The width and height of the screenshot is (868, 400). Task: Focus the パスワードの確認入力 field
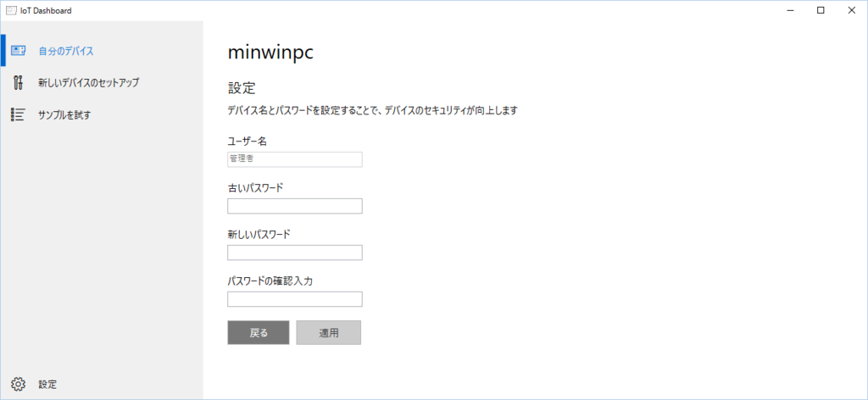(294, 299)
